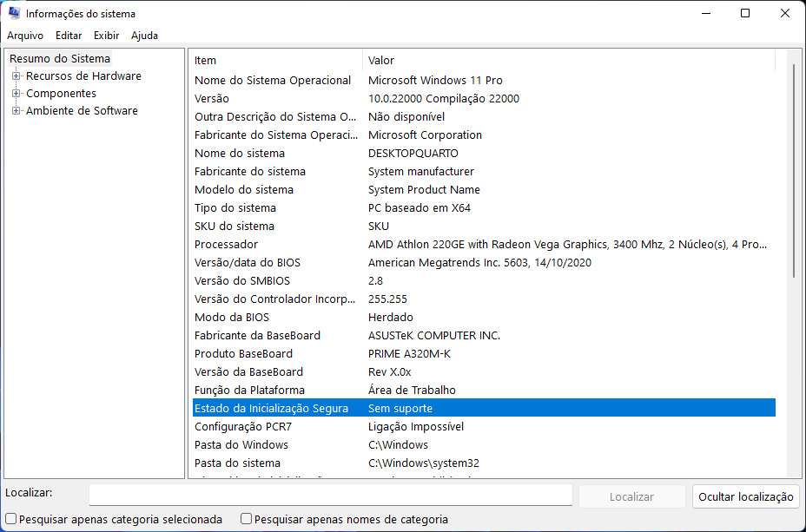The width and height of the screenshot is (806, 532).
Task: Enable Pesquisar apenas categoria selecionada checkbox
Action: (10, 519)
